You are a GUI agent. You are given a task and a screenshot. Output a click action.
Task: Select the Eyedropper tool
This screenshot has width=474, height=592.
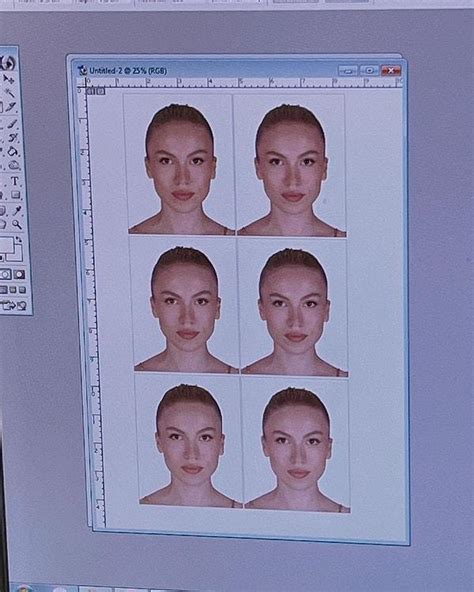[17, 210]
